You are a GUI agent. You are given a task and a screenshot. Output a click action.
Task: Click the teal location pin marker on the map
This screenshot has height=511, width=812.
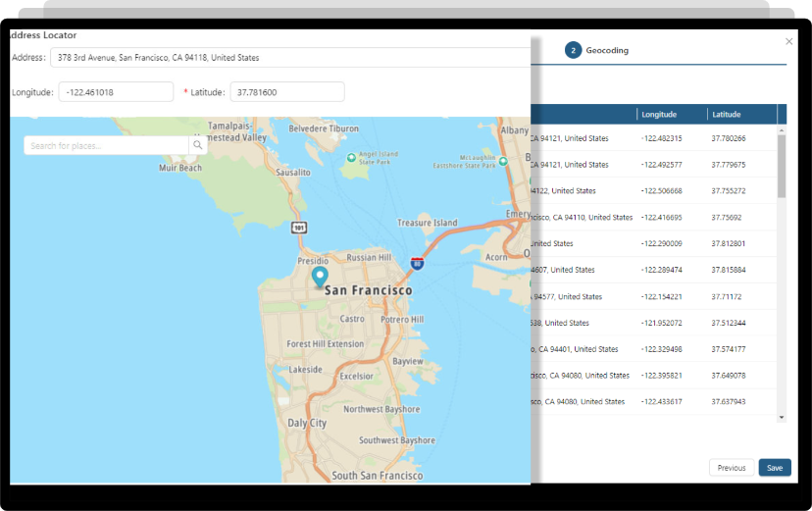pyautogui.click(x=320, y=277)
